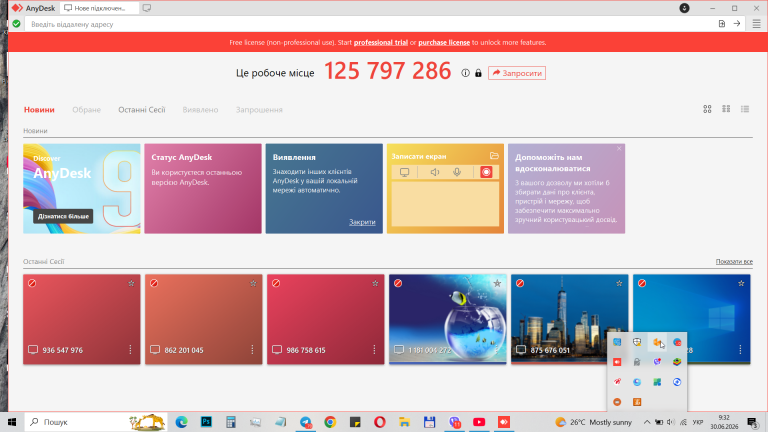Open File Explorer from the taskbar
This screenshot has height=432, width=768.
pyautogui.click(x=405, y=422)
